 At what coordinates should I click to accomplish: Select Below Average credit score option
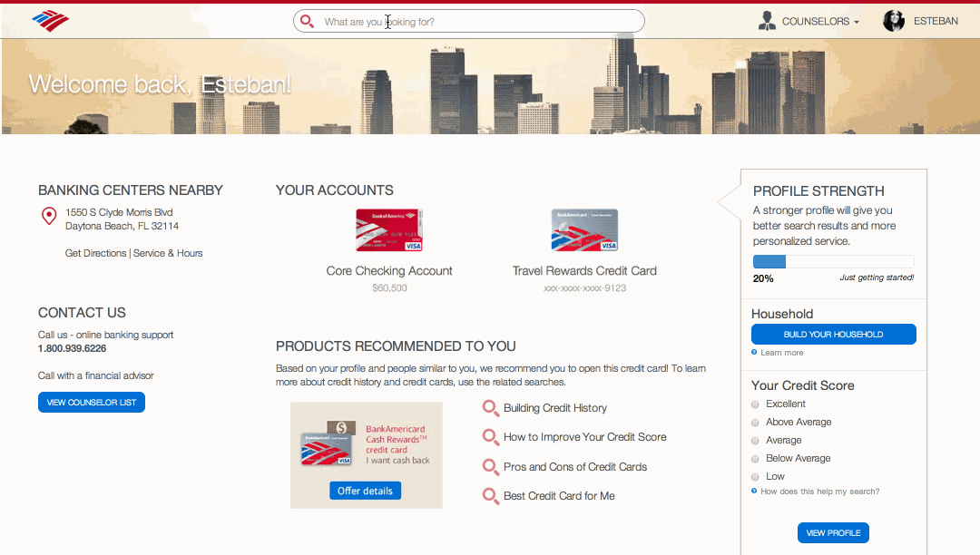[755, 459]
